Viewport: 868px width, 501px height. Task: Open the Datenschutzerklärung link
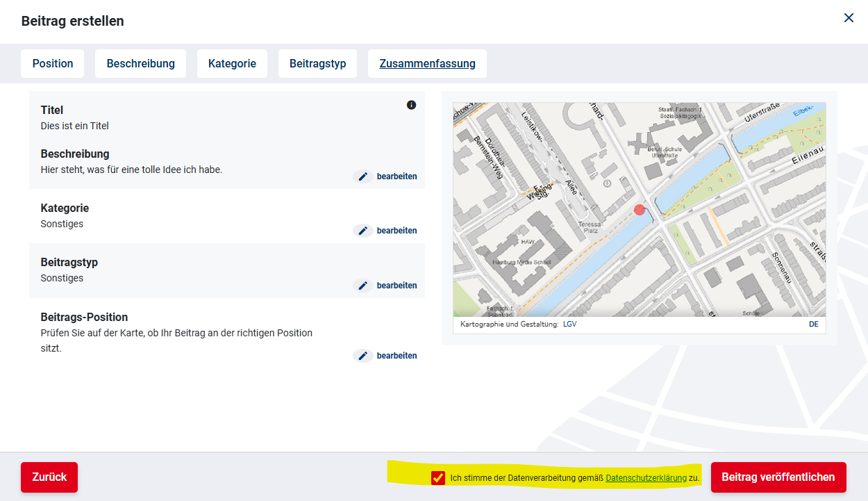click(646, 478)
